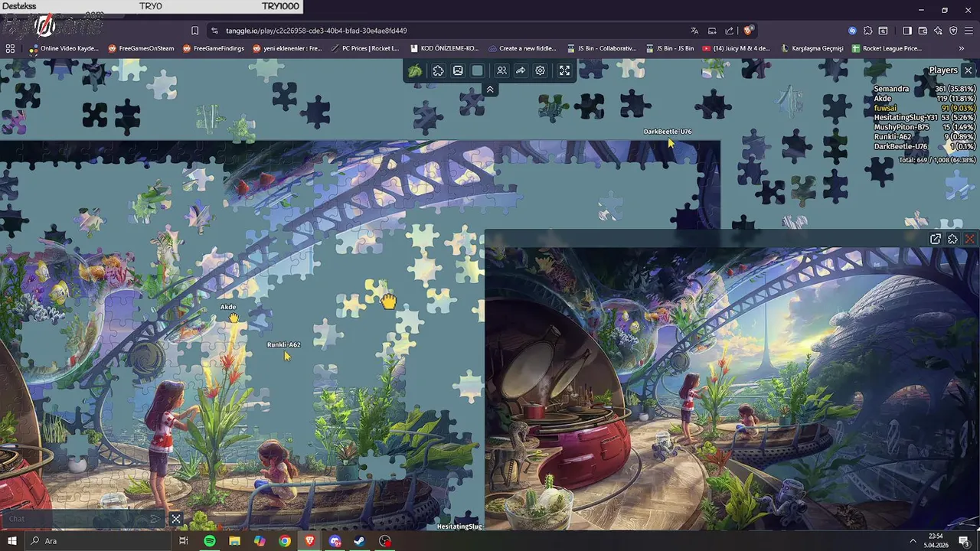Click the green leaf Tanggle logo icon
The image size is (980, 551).
pyautogui.click(x=415, y=70)
